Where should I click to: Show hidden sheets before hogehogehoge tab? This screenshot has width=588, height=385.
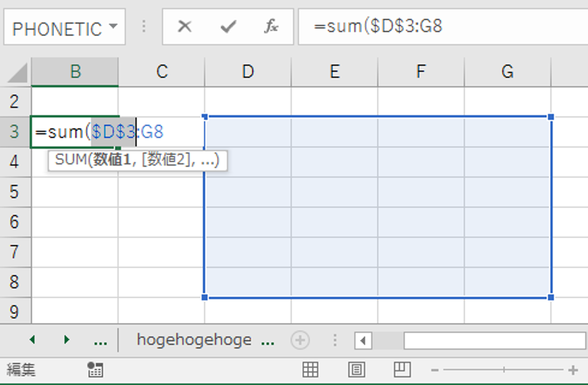[100, 342]
